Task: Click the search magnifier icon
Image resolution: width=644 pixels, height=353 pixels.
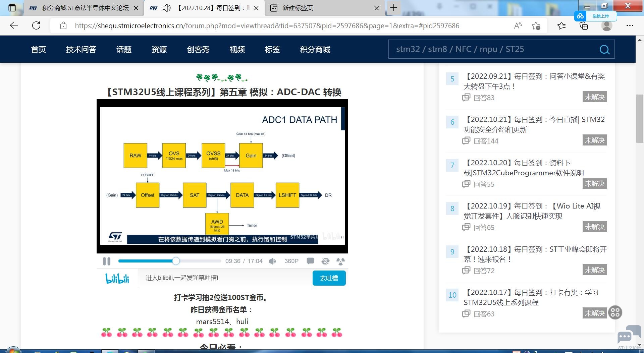Action: pyautogui.click(x=604, y=50)
